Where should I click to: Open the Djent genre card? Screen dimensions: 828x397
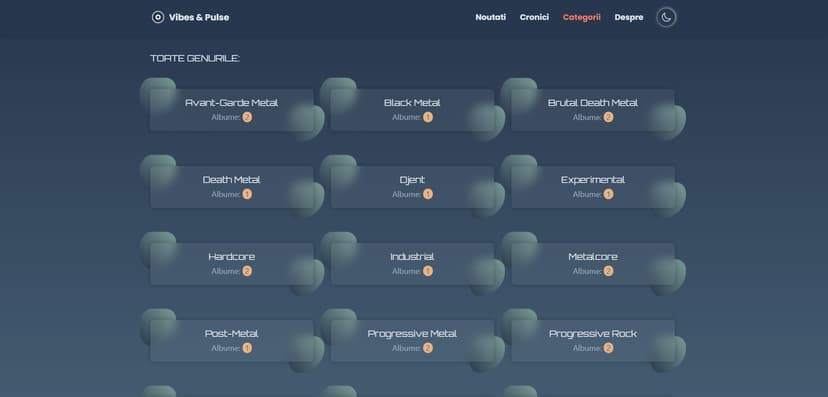[412, 187]
